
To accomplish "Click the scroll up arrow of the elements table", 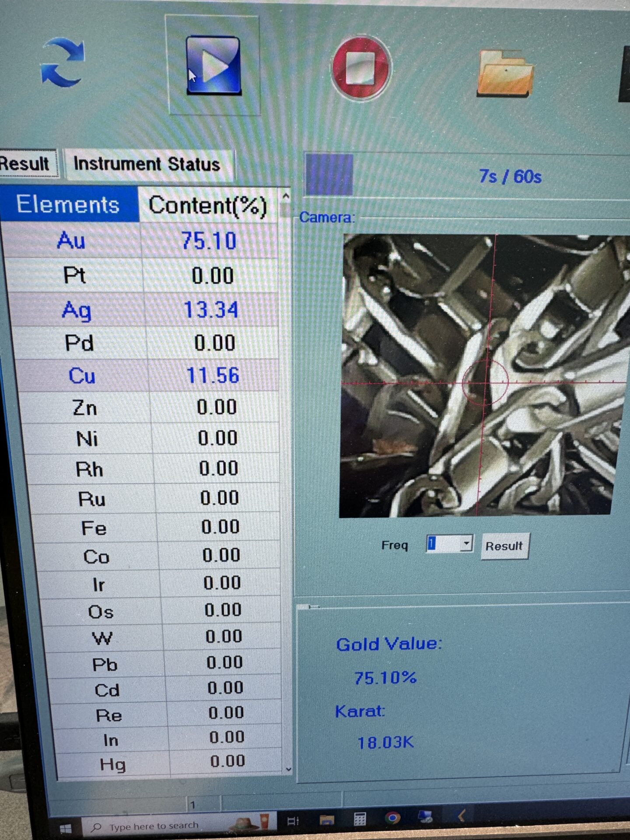I will [x=286, y=196].
